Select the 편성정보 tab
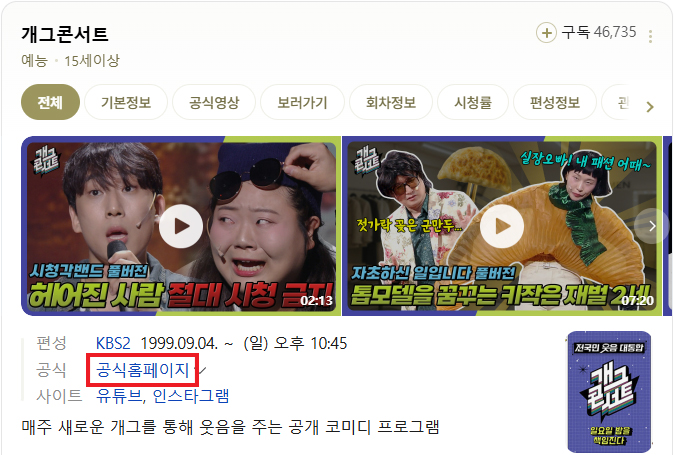 point(555,102)
